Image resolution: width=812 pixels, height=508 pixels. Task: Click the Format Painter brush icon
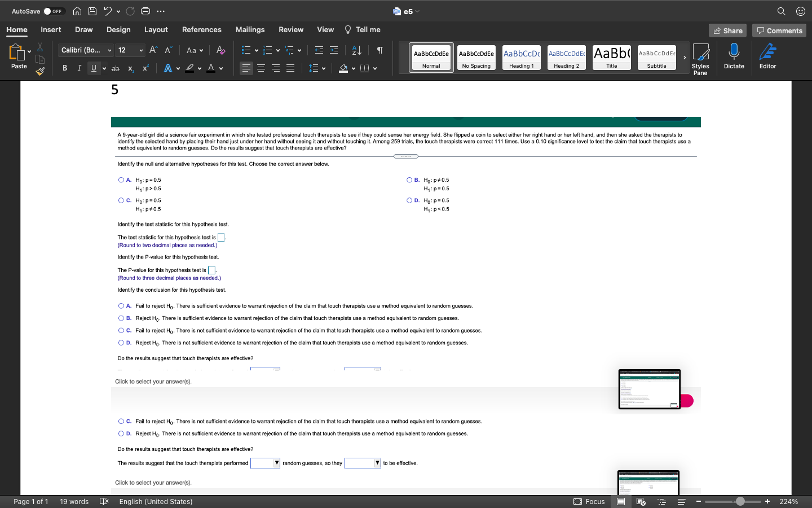pyautogui.click(x=40, y=71)
